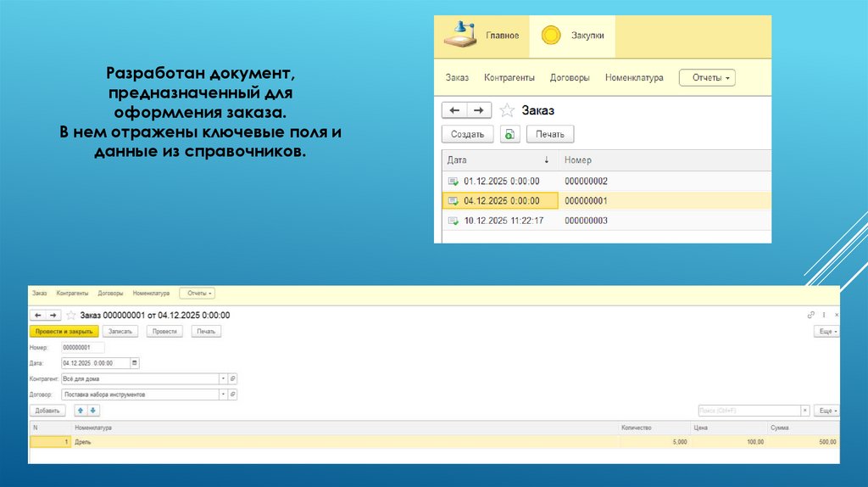
Task: Click the Контрагент field Всё для дома
Action: point(140,379)
